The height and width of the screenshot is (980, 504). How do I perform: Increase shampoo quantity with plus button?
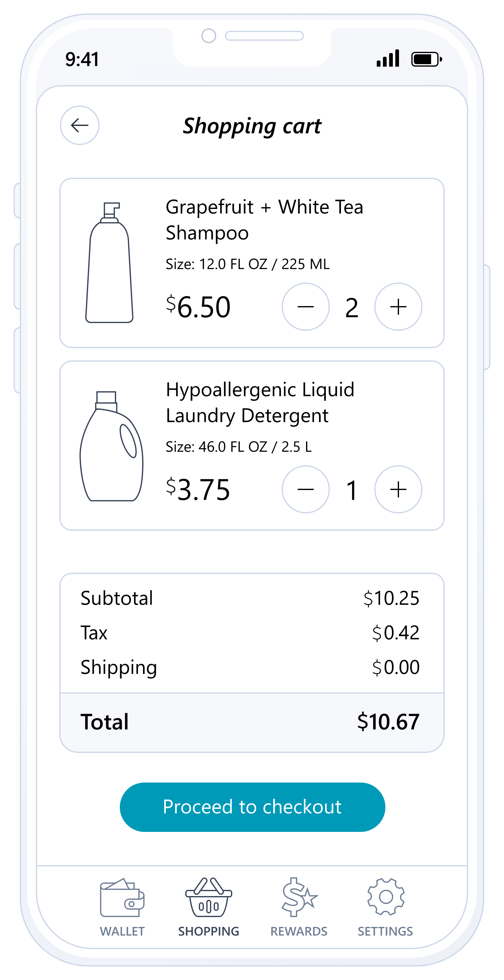[x=398, y=307]
